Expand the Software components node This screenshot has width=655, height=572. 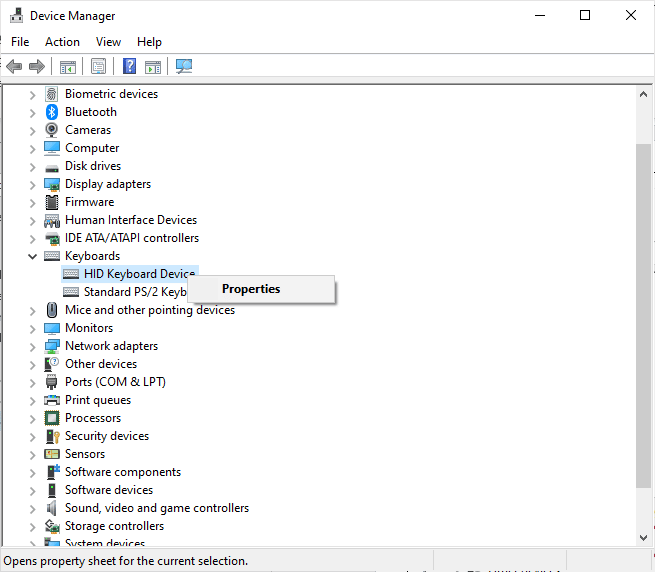coord(33,473)
